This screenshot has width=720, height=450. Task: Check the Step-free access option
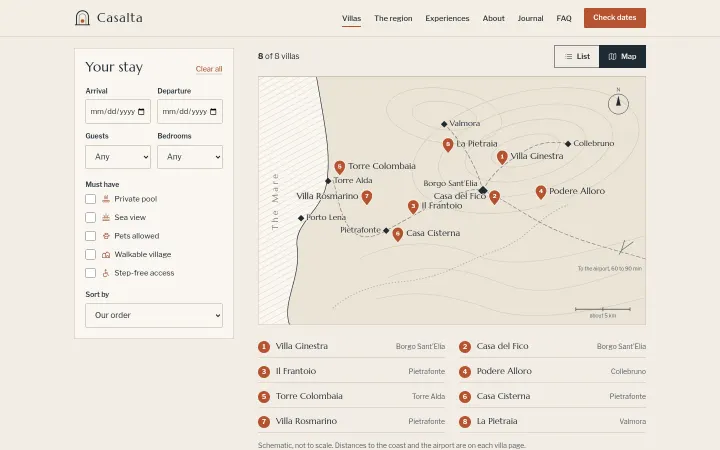coord(90,273)
